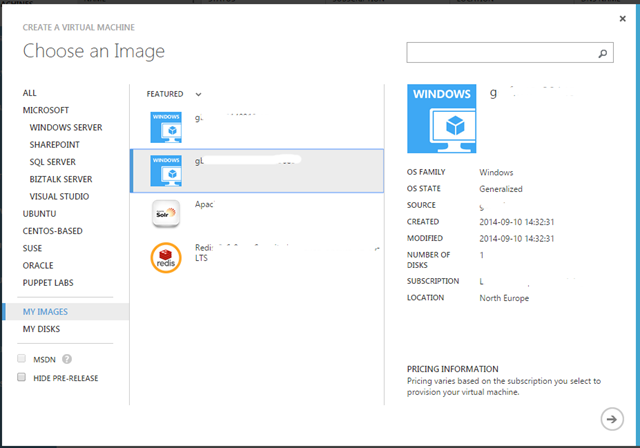Viewport: 640px width, 448px height.
Task: Select the Apache Solr image icon
Action: (x=166, y=213)
